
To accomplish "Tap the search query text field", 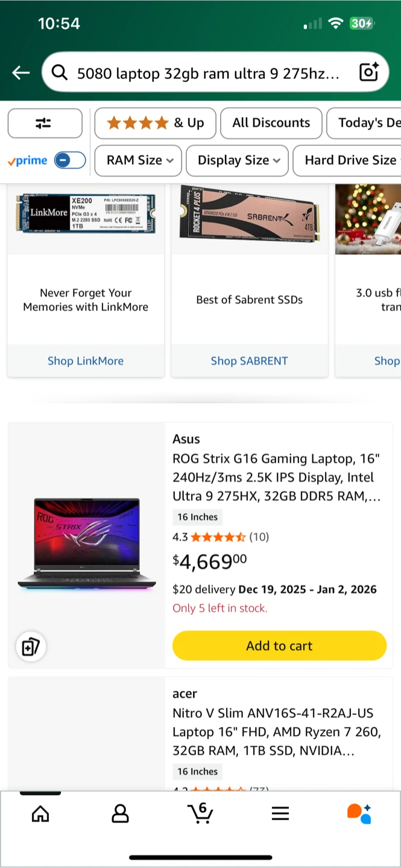I will tap(208, 74).
